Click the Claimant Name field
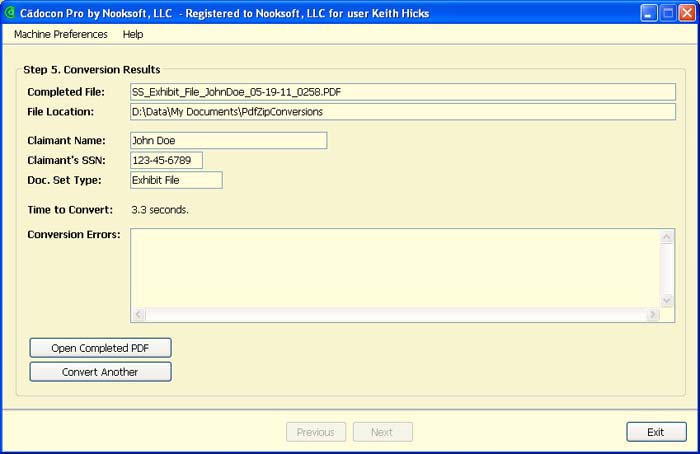The height and width of the screenshot is (454, 700). (229, 141)
